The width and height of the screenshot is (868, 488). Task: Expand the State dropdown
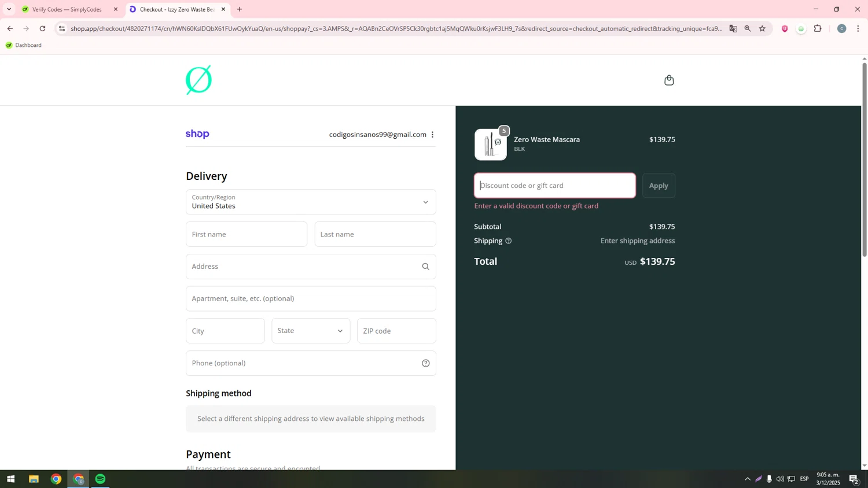(311, 331)
